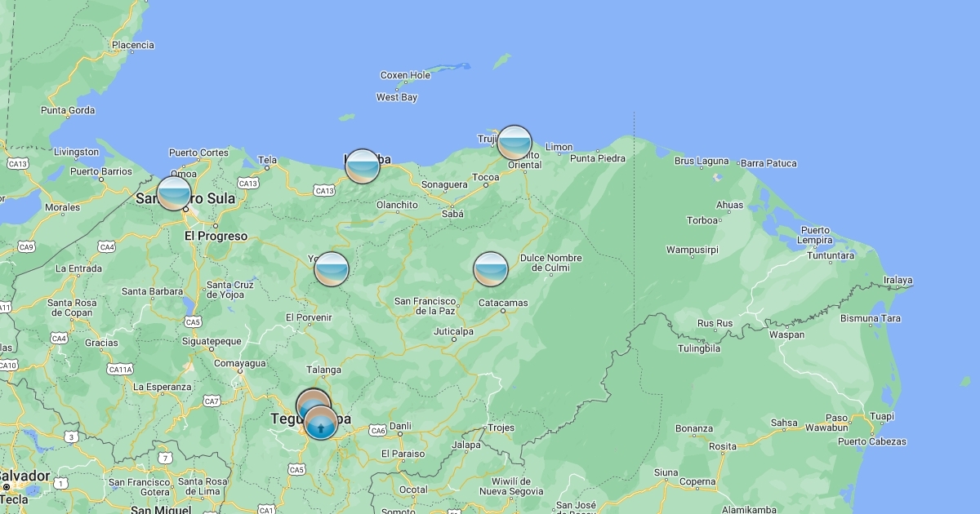This screenshot has width=980, height=514.
Task: Click the CA6 highway shield near Danli
Action: 377,430
